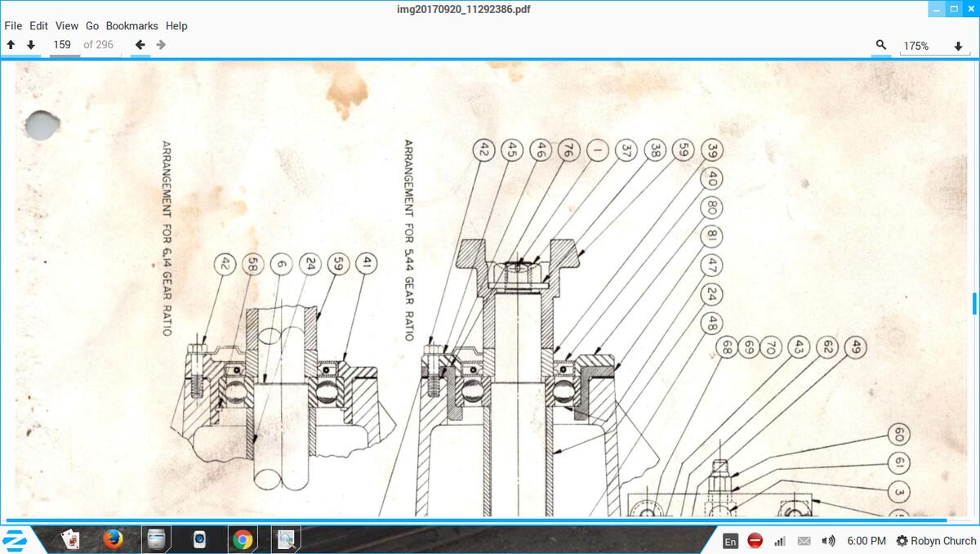Open the Robyn Church user menu
Screen dimensions: 980x554
[936, 541]
